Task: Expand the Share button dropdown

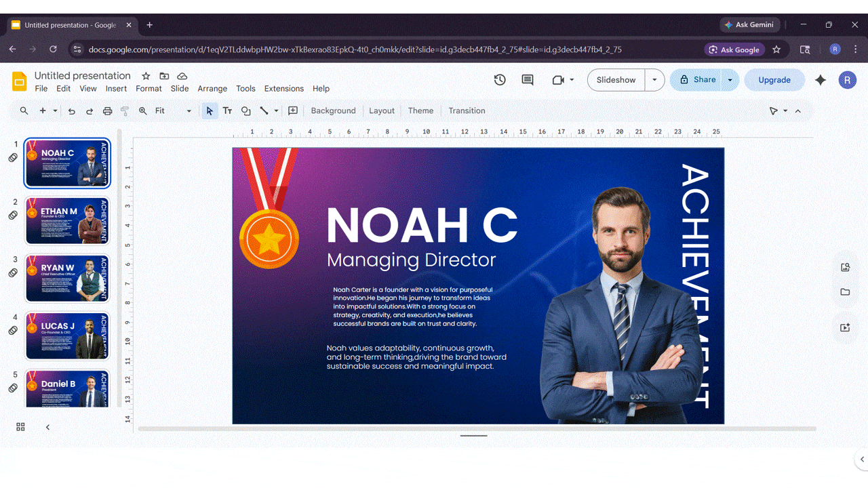Action: (730, 79)
